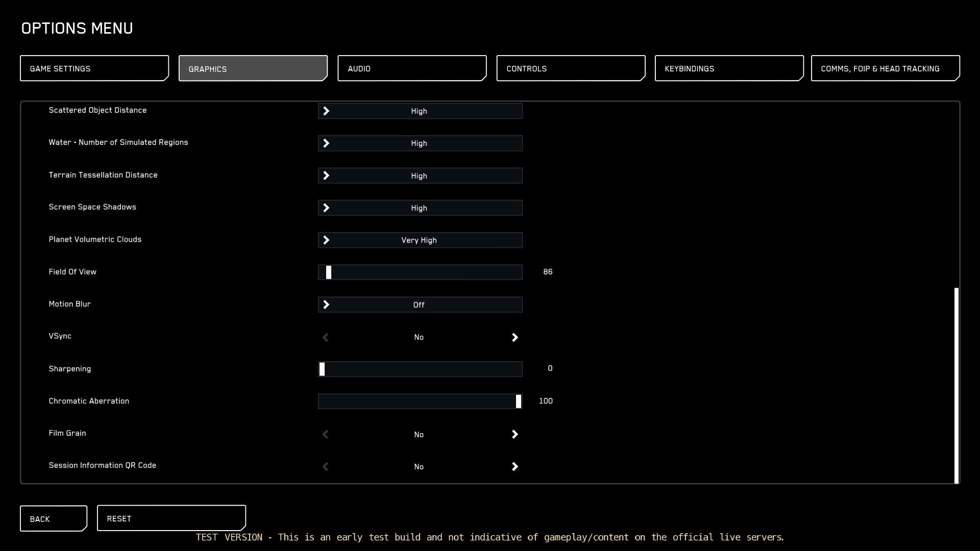Expand Screen Space Shadows quality dropdown

click(420, 208)
